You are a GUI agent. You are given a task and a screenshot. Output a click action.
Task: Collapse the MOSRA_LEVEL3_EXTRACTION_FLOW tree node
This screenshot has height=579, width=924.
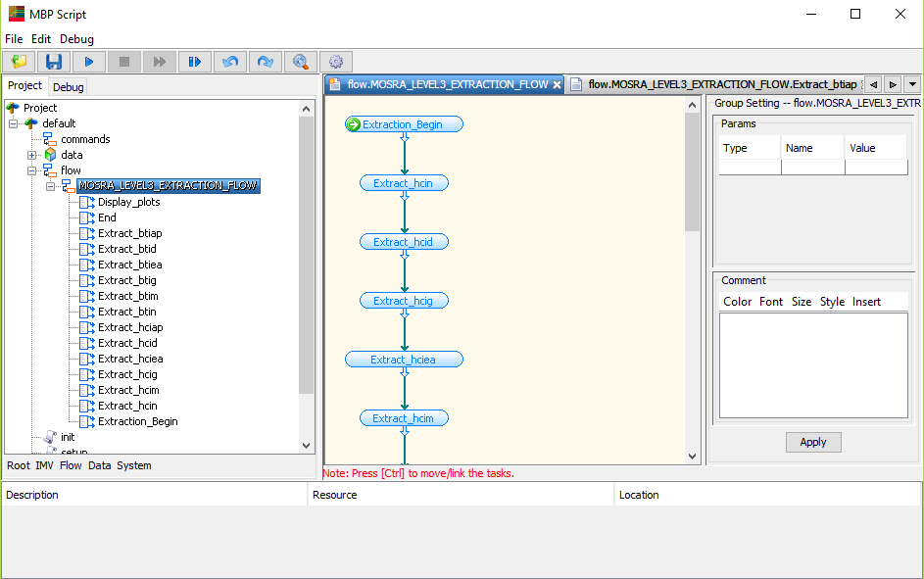[x=51, y=186]
